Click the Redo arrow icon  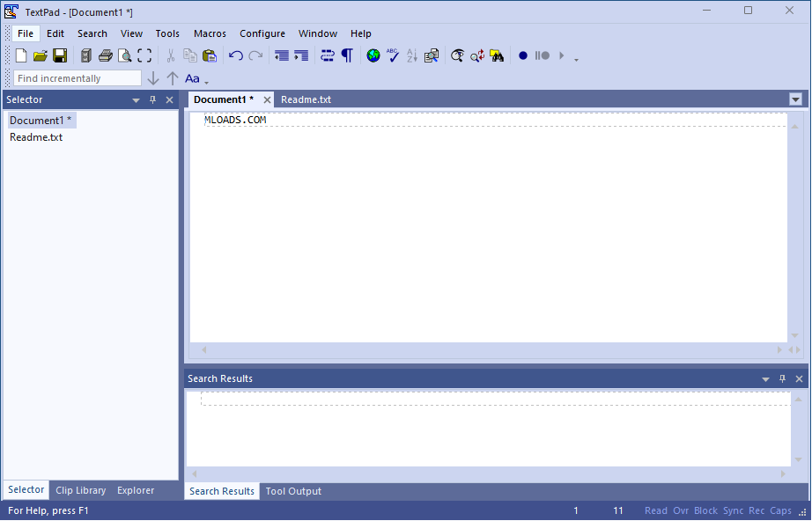[x=255, y=55]
